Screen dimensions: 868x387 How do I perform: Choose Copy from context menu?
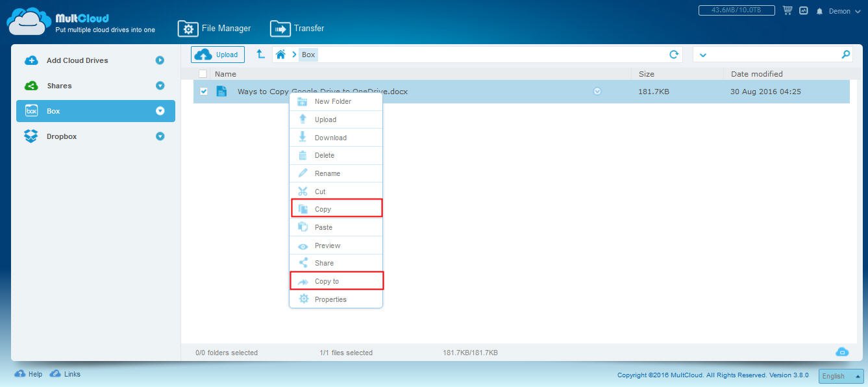[x=336, y=209]
